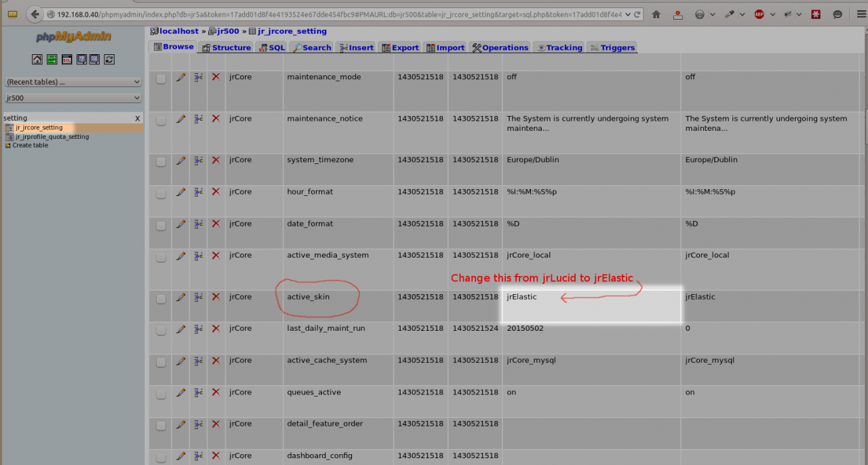
Task: Check the date_format row checkbox
Action: tap(161, 226)
